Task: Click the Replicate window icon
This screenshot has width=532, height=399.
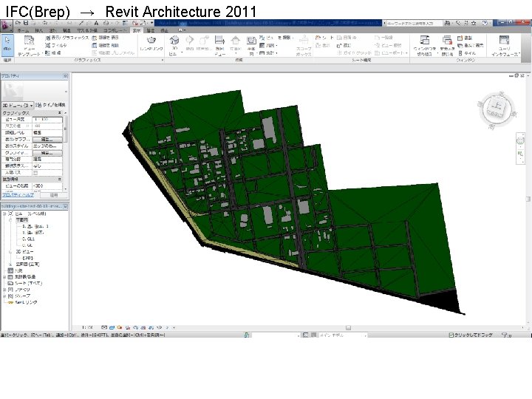Action: pyautogui.click(x=460, y=38)
